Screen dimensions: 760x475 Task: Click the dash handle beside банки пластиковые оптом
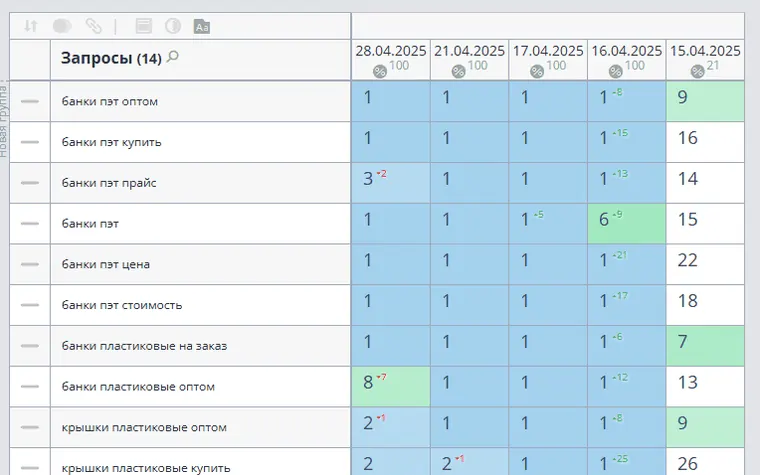point(30,386)
